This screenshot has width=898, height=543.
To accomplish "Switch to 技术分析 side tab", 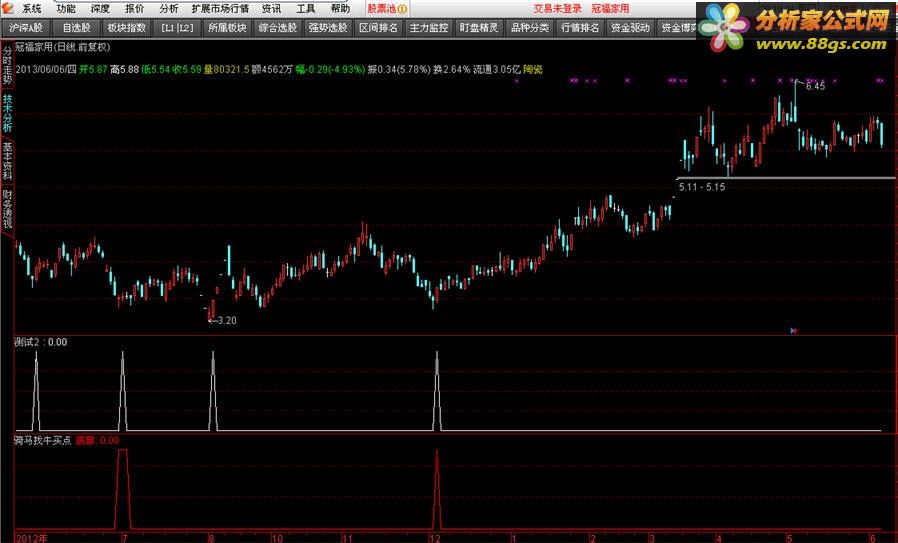I will 7,113.
